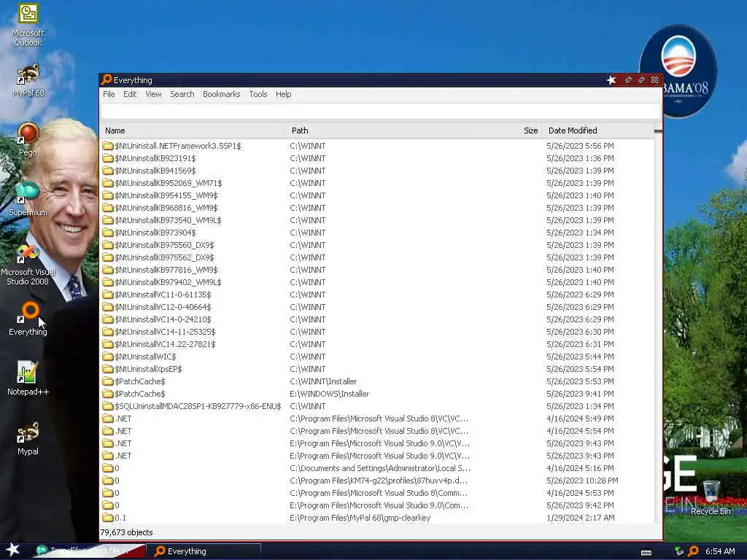Open the Edit menu
The width and height of the screenshot is (747, 560).
(130, 94)
